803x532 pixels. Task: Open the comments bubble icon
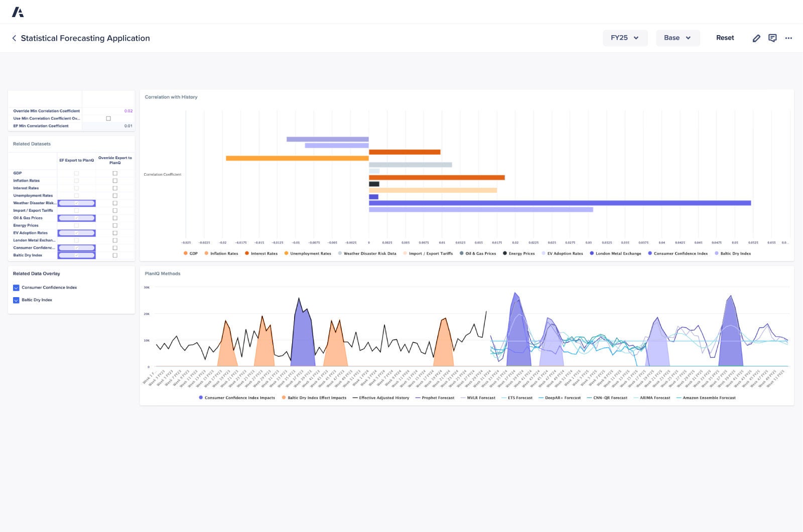(x=772, y=38)
